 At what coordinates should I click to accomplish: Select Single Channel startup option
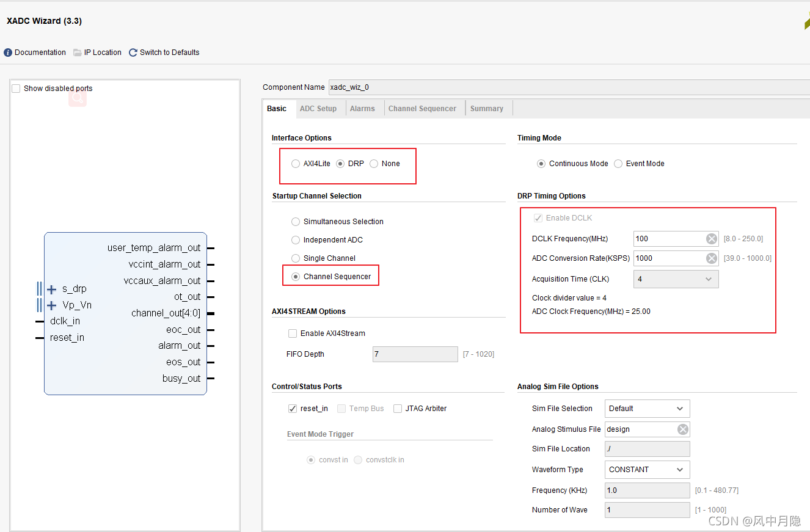[x=296, y=258]
